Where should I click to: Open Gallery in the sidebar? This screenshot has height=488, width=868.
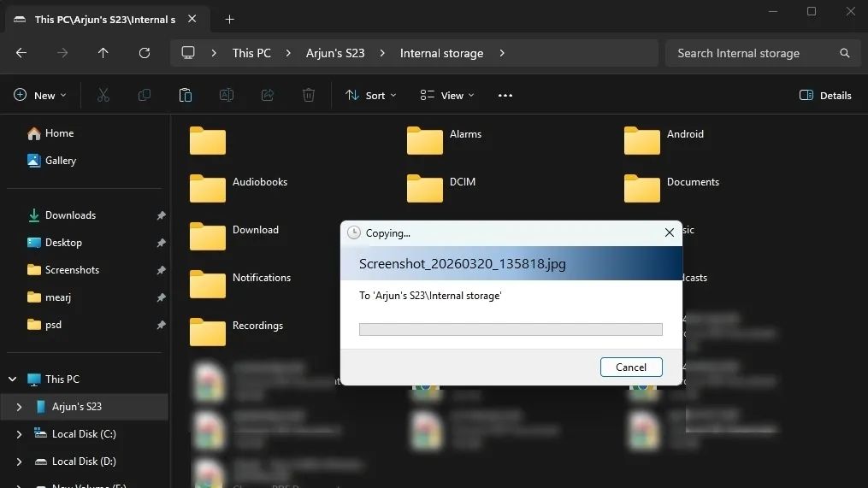[52, 161]
